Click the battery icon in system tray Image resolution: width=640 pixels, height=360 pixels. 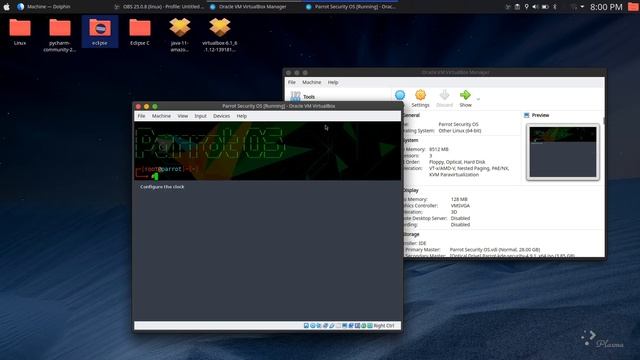click(545, 7)
